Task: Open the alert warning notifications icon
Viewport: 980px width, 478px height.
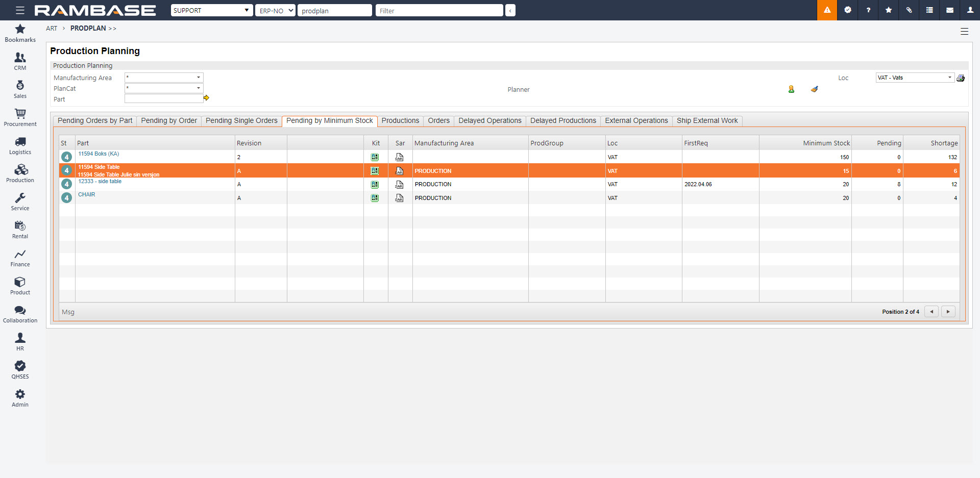Action: pos(827,10)
